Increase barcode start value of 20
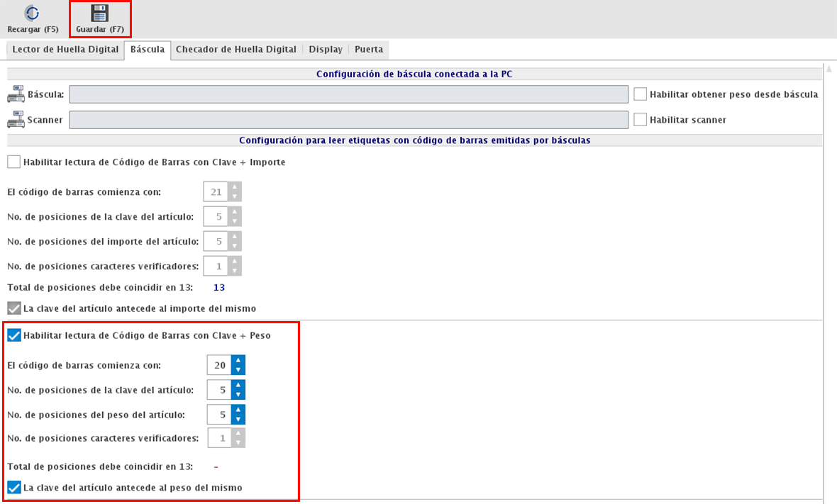Viewport: 837px width, 504px height. point(238,361)
